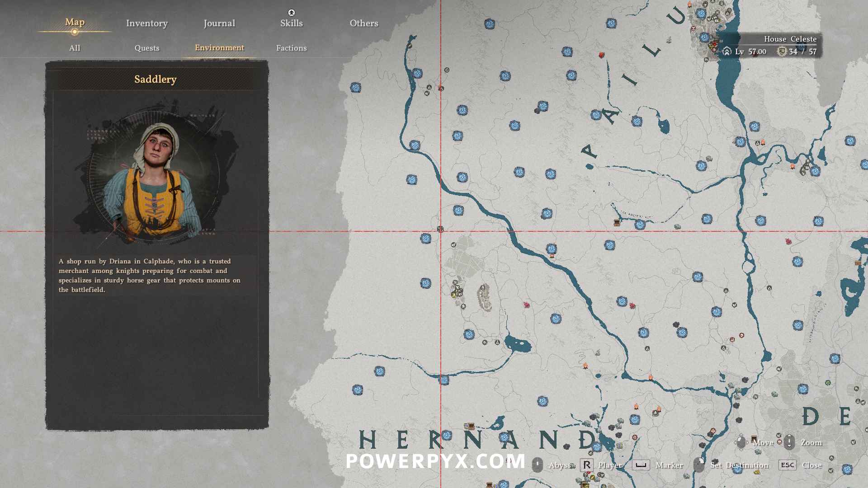This screenshot has height=488, width=868.
Task: Select the red gem marker in northern Pailune
Action: (x=601, y=55)
